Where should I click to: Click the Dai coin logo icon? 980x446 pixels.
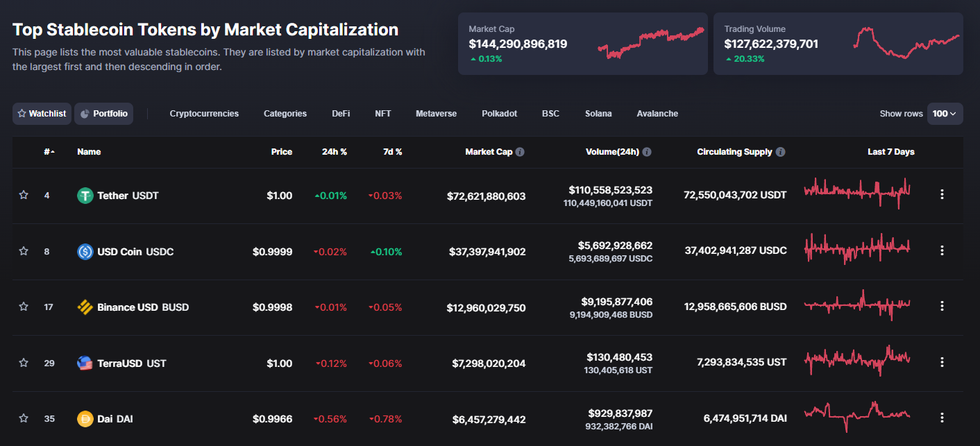85,419
